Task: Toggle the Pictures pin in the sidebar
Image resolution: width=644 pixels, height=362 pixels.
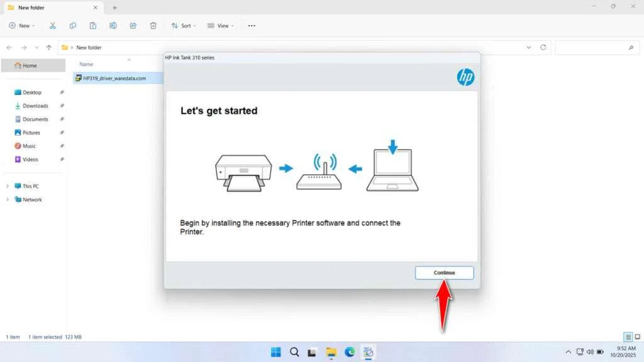Action: (61, 132)
